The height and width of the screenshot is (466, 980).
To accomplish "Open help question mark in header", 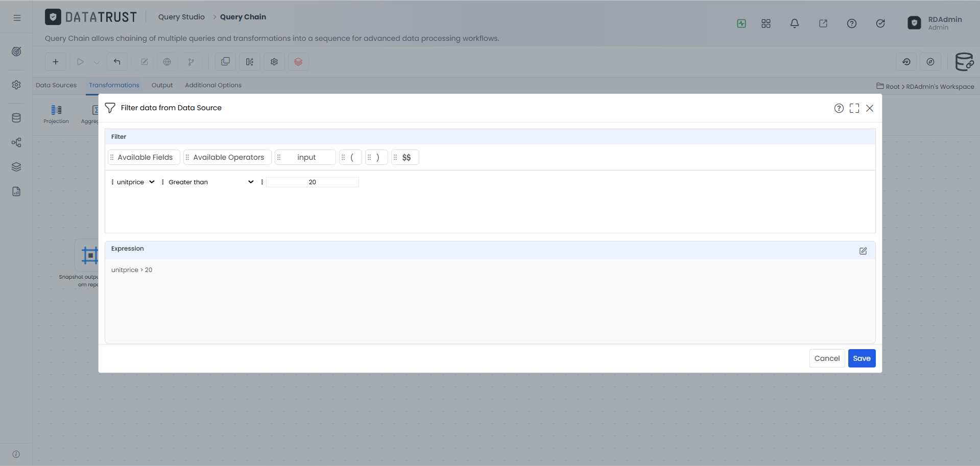I will (852, 23).
